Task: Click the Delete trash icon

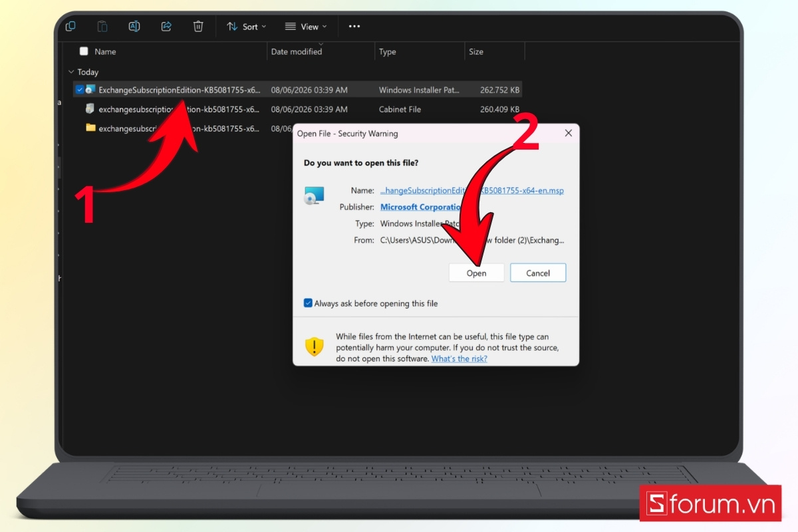Action: (198, 27)
